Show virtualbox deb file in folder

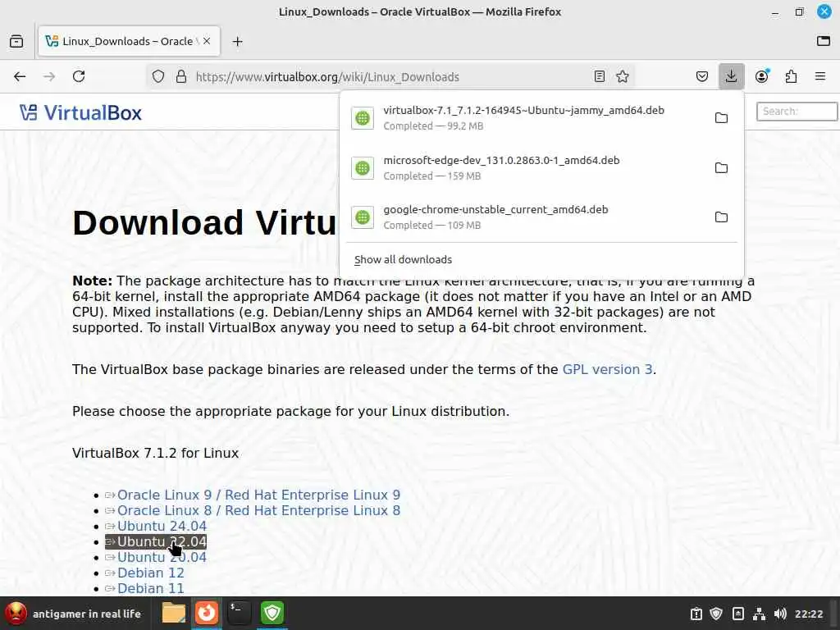tap(721, 118)
